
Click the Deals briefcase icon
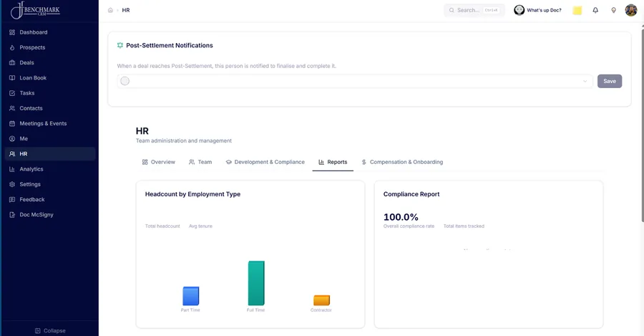12,62
